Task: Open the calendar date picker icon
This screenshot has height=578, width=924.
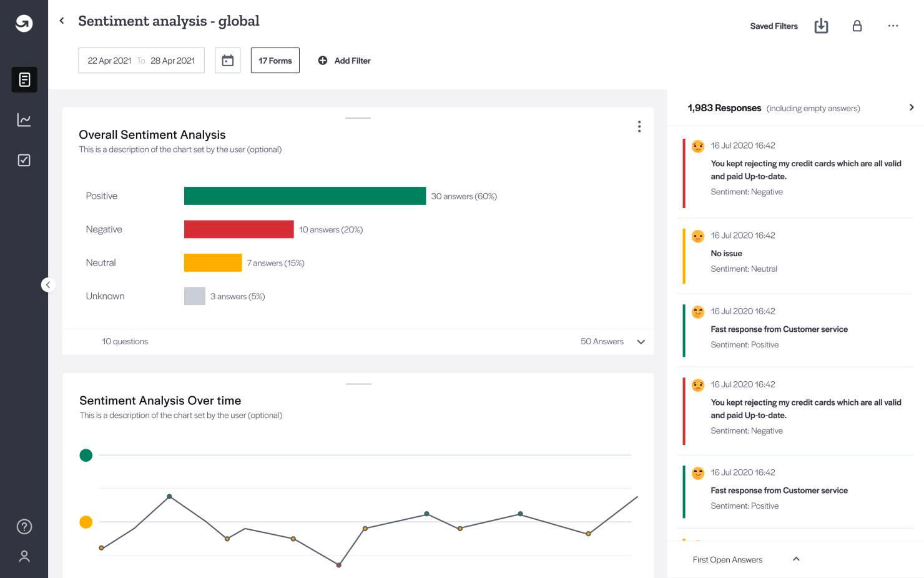Action: click(x=228, y=60)
